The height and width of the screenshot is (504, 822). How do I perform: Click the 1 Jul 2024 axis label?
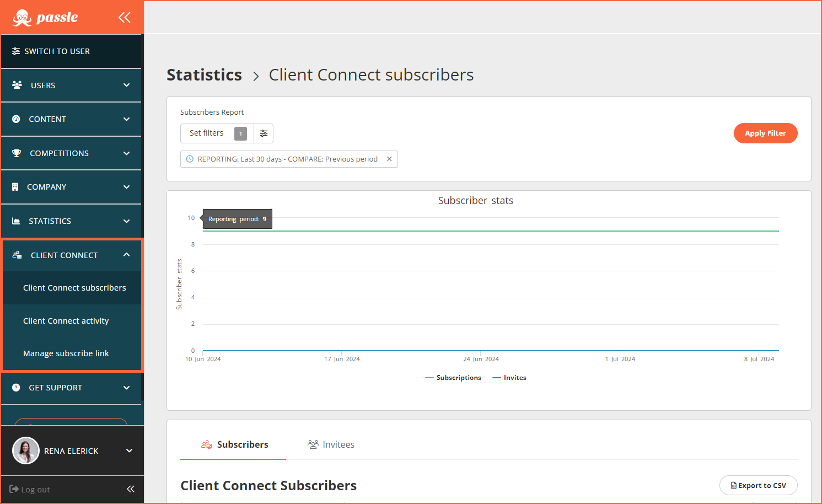620,359
